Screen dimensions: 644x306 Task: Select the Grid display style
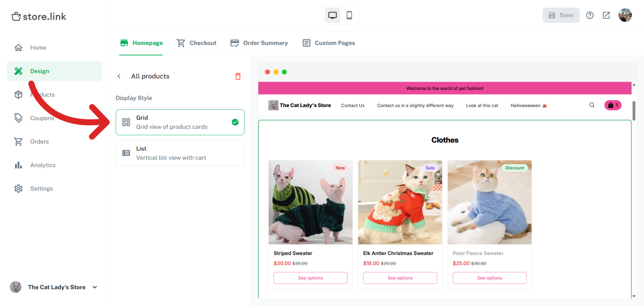[x=180, y=122]
